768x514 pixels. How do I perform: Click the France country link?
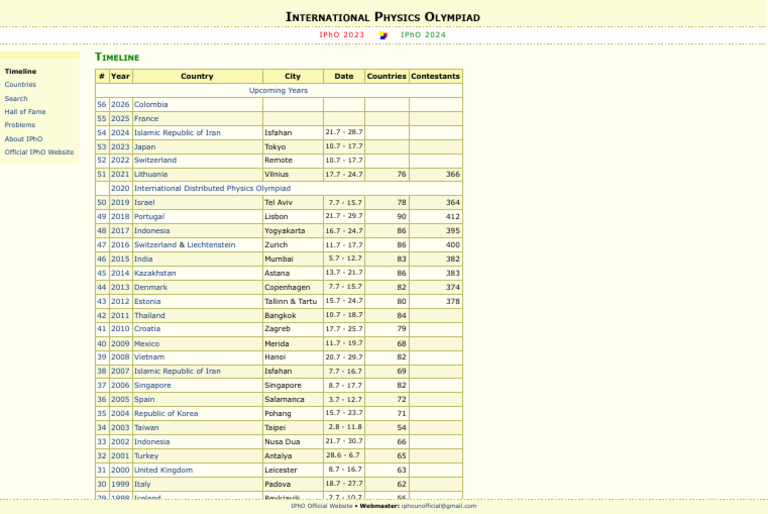146,118
